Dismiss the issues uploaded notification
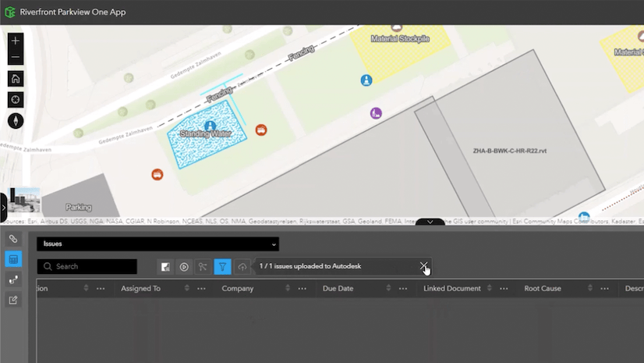 point(423,265)
